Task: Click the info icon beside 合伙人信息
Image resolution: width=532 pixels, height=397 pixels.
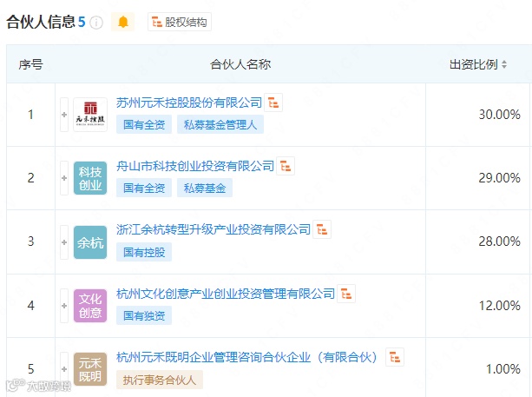Action: pos(96,23)
